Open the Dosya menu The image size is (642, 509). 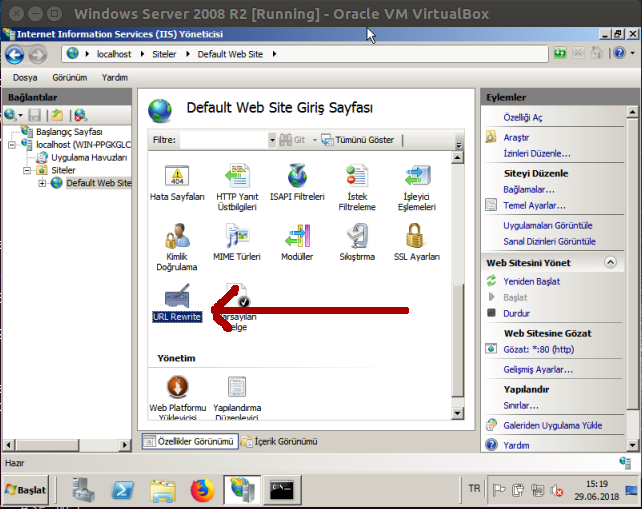25,77
